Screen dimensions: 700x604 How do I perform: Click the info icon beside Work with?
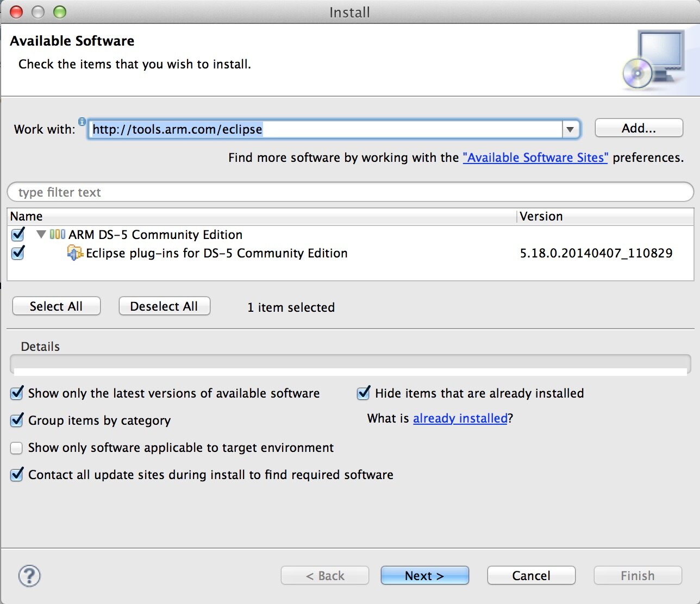point(82,121)
